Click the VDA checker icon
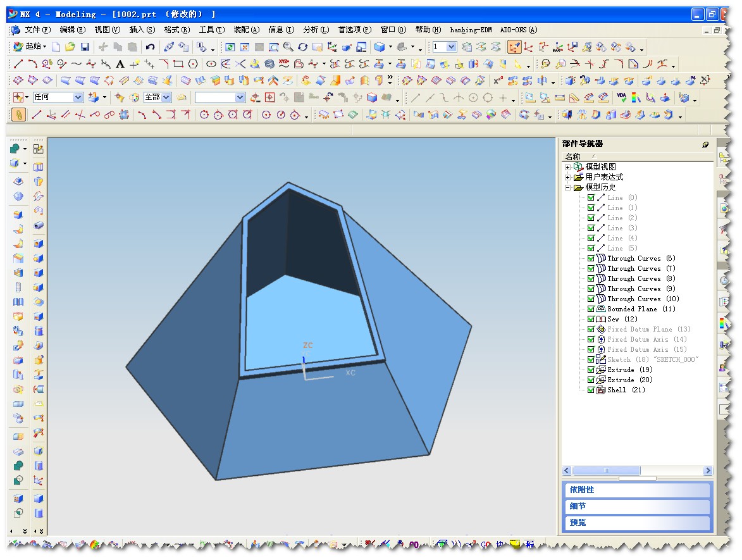 (x=621, y=97)
